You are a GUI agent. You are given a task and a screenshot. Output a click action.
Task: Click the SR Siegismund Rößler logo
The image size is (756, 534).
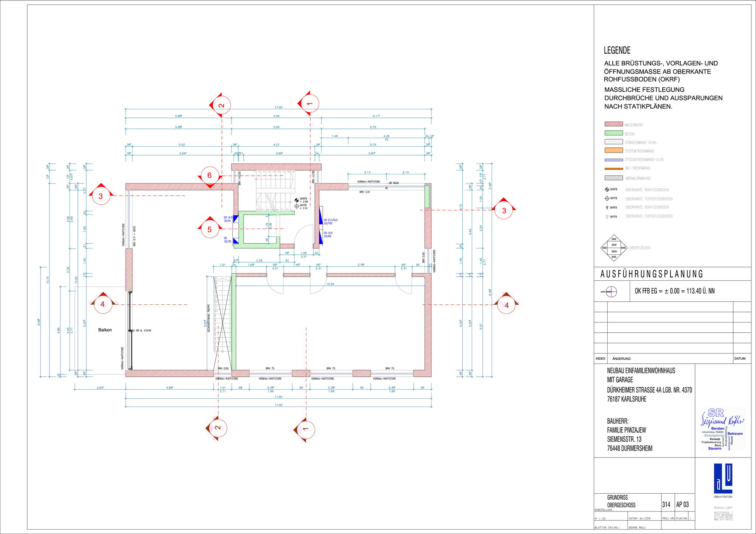(x=723, y=429)
